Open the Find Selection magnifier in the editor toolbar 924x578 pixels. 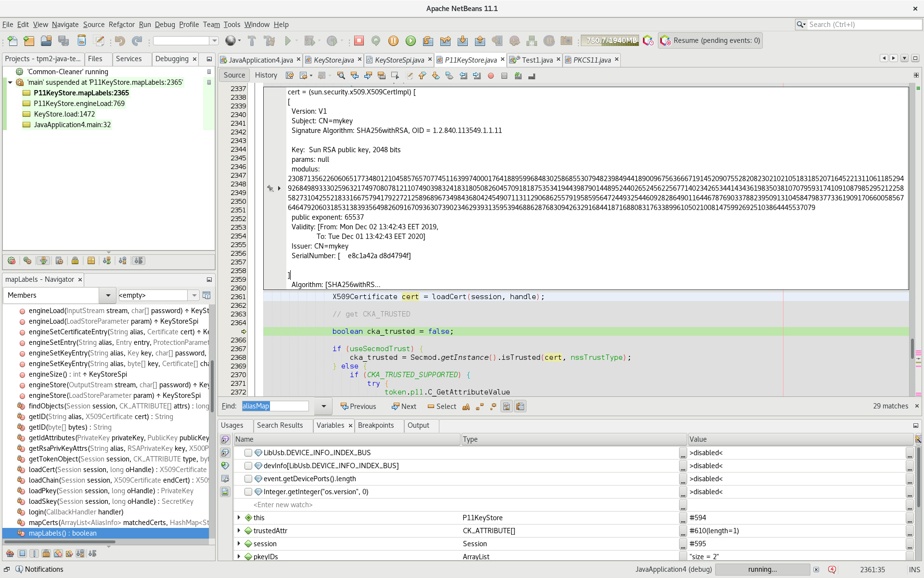click(342, 76)
